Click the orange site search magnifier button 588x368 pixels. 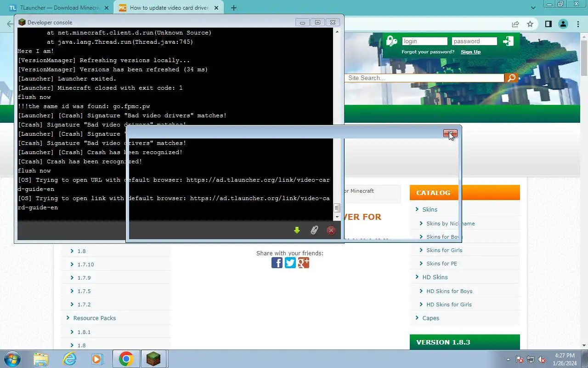[511, 78]
